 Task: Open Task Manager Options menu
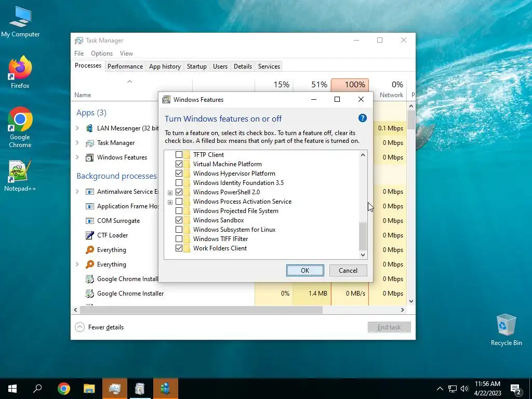[x=102, y=54]
